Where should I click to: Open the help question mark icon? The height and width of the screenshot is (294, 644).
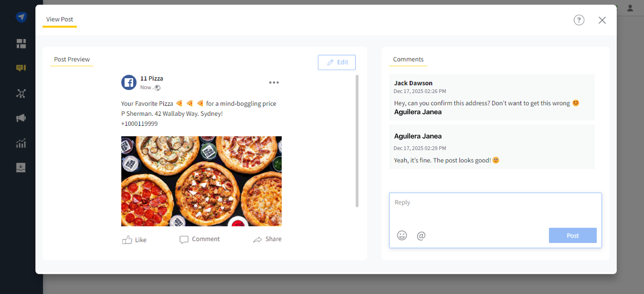click(579, 20)
